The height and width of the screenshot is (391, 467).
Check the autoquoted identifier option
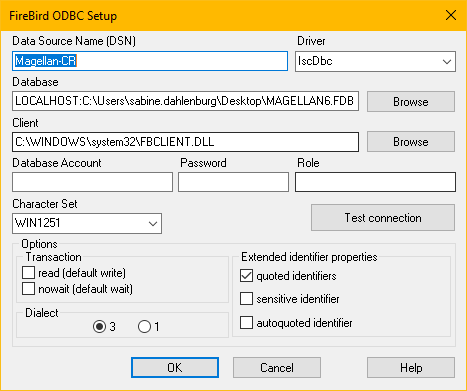coord(246,323)
